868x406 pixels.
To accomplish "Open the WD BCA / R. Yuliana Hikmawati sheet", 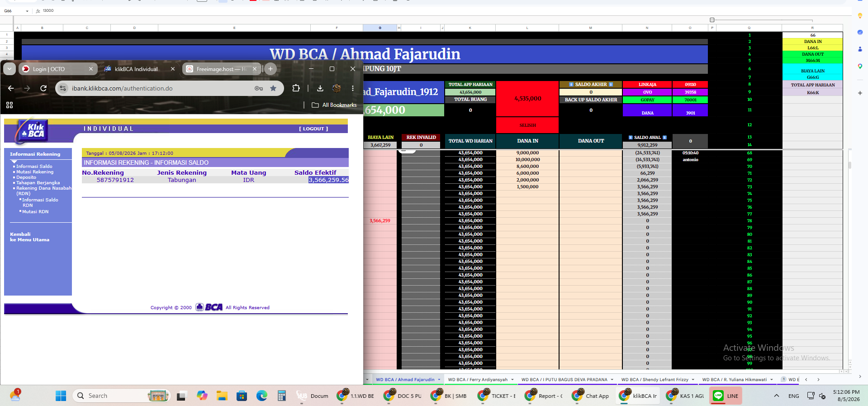I will (735, 380).
